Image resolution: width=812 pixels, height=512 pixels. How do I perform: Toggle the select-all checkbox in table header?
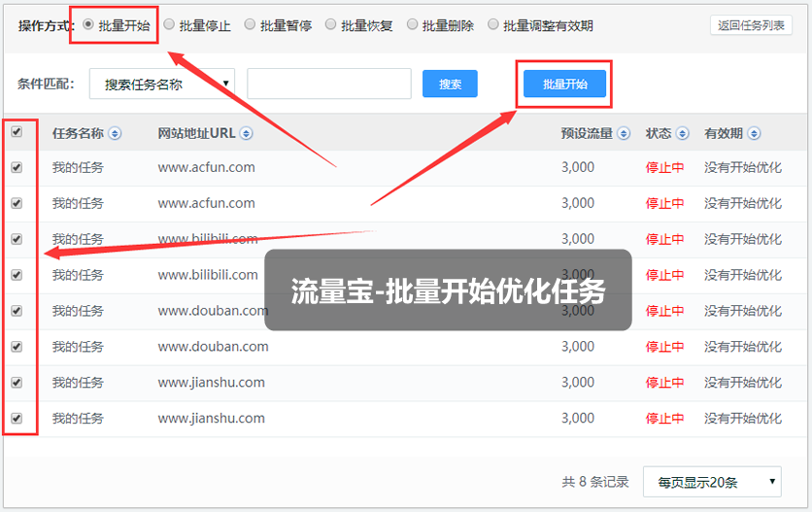coord(17,131)
